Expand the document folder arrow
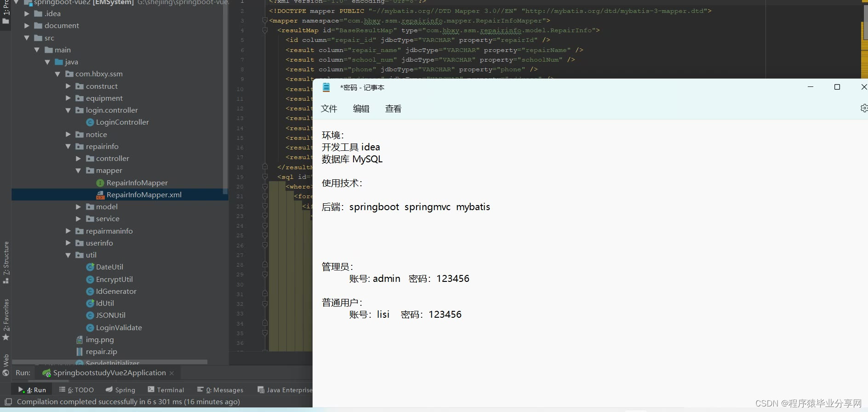The image size is (868, 412). click(27, 26)
